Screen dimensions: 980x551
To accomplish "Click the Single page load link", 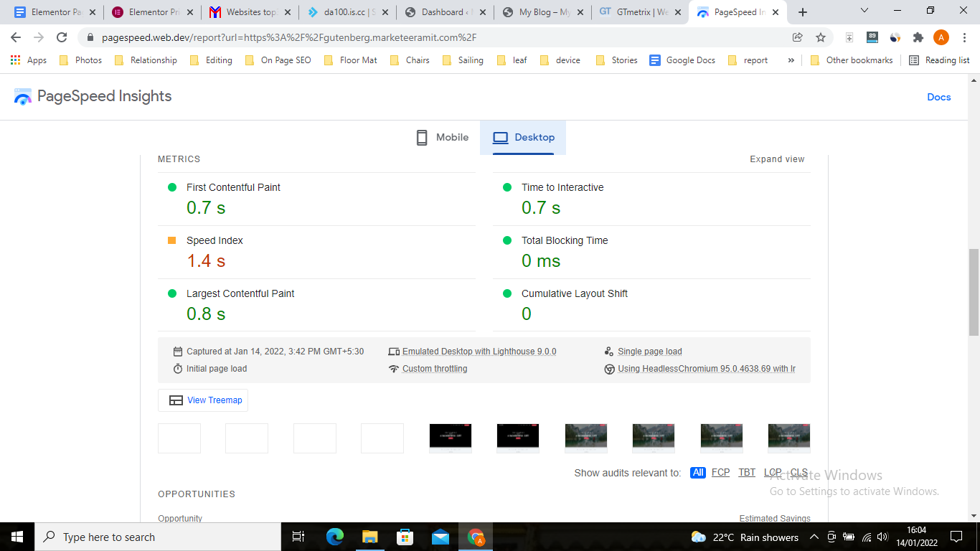I will tap(650, 352).
